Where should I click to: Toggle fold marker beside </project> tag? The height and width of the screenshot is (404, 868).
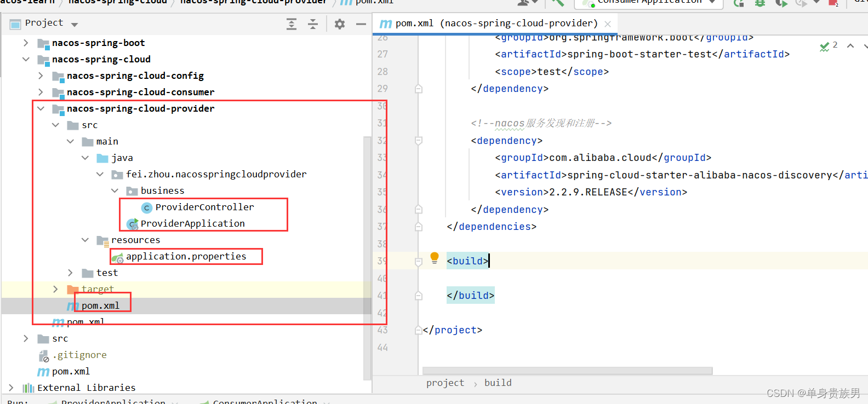click(x=419, y=330)
